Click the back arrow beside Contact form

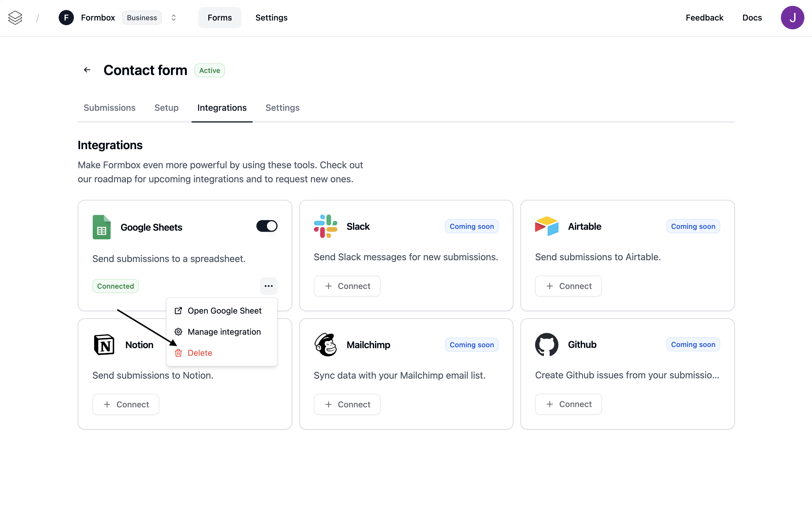coord(87,70)
